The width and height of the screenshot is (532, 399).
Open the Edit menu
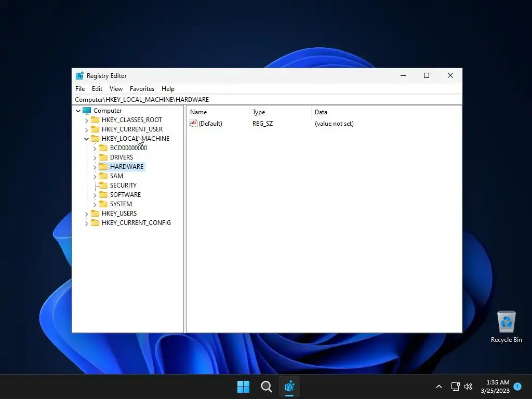[x=97, y=88]
